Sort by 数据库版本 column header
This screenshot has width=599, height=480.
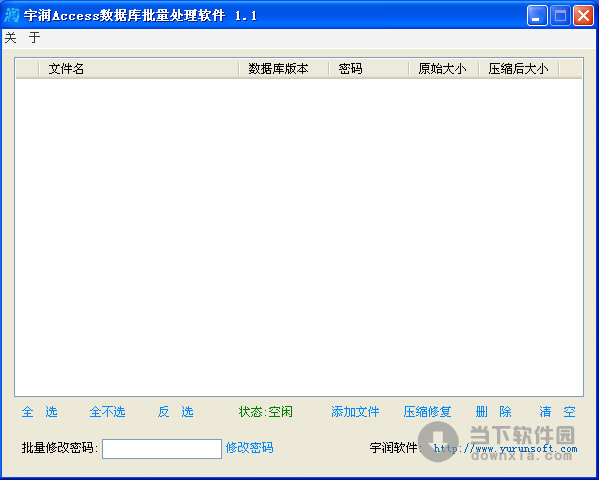tap(283, 69)
